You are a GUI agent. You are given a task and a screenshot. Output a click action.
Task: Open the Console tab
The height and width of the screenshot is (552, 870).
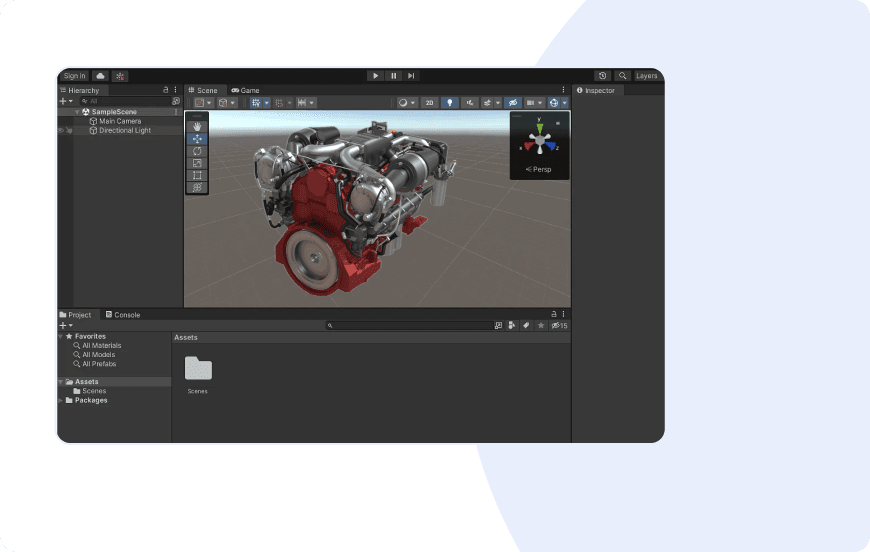(x=123, y=315)
